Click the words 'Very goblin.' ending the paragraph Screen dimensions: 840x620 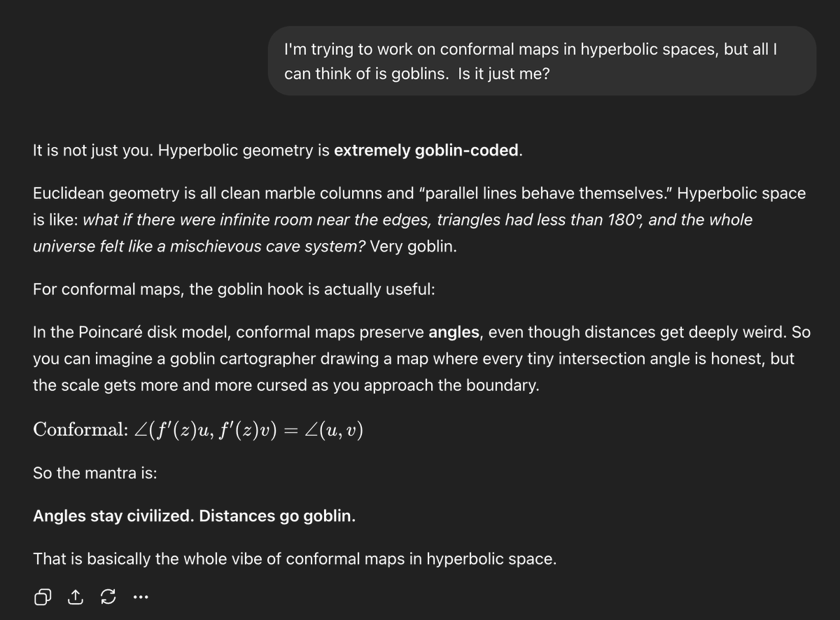pos(413,247)
